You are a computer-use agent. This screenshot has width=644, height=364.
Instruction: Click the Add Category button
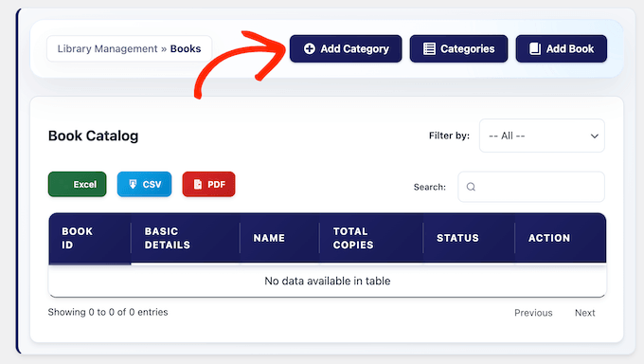[346, 48]
